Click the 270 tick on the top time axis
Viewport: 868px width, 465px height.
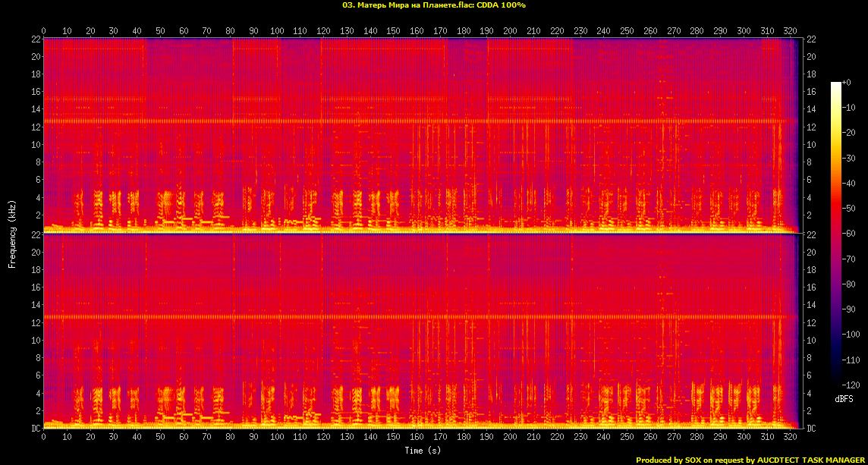pos(673,31)
